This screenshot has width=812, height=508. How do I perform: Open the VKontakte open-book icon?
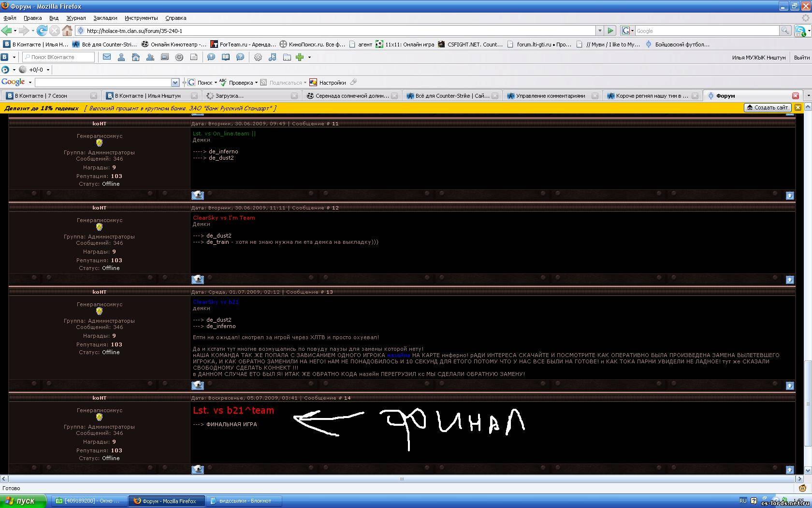[226, 57]
